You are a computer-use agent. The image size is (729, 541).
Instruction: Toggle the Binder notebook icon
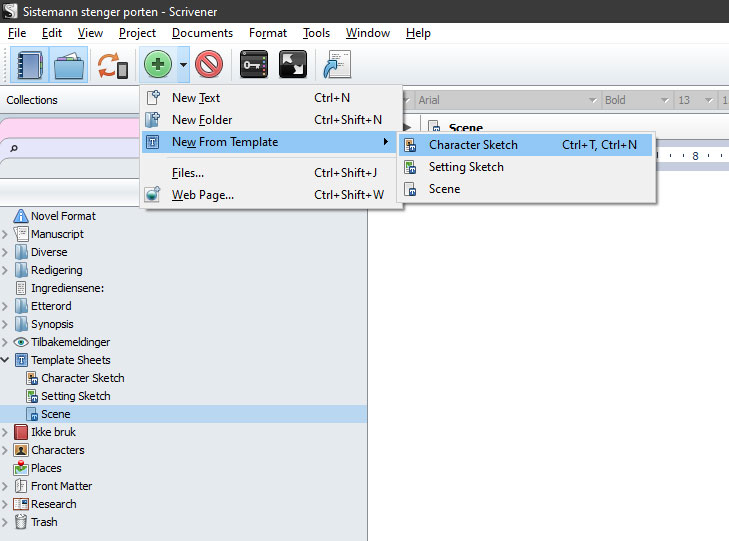click(29, 65)
